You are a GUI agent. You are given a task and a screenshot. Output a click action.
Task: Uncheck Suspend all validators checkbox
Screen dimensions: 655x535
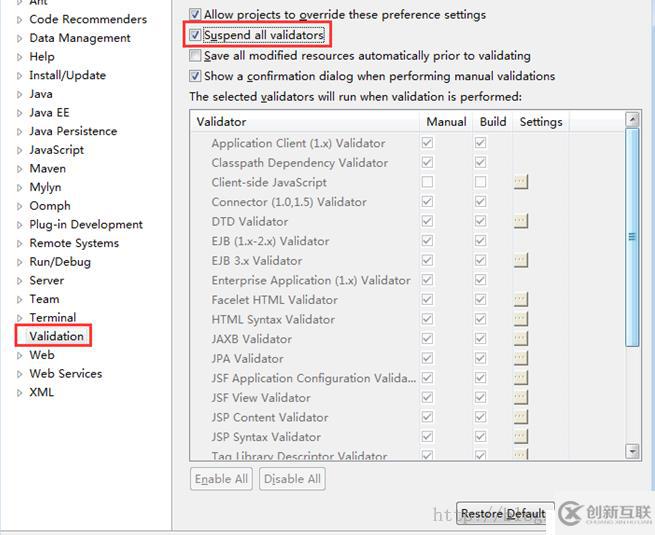pos(195,35)
